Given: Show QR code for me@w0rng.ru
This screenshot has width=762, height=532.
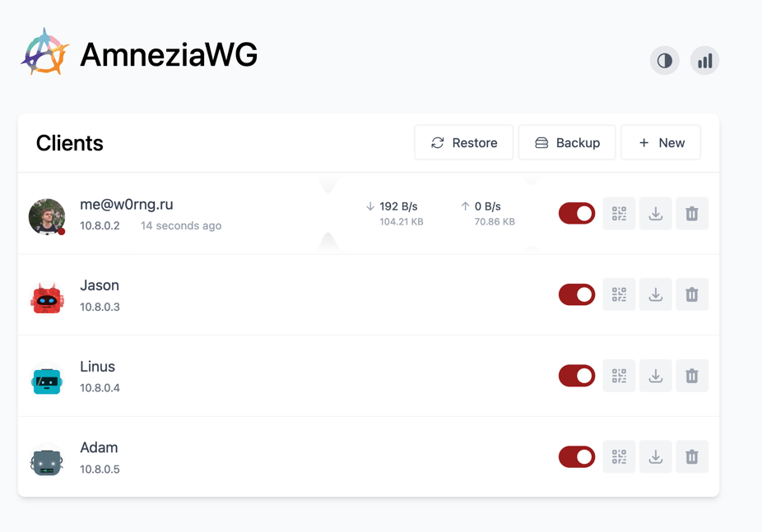Looking at the screenshot, I should point(619,214).
